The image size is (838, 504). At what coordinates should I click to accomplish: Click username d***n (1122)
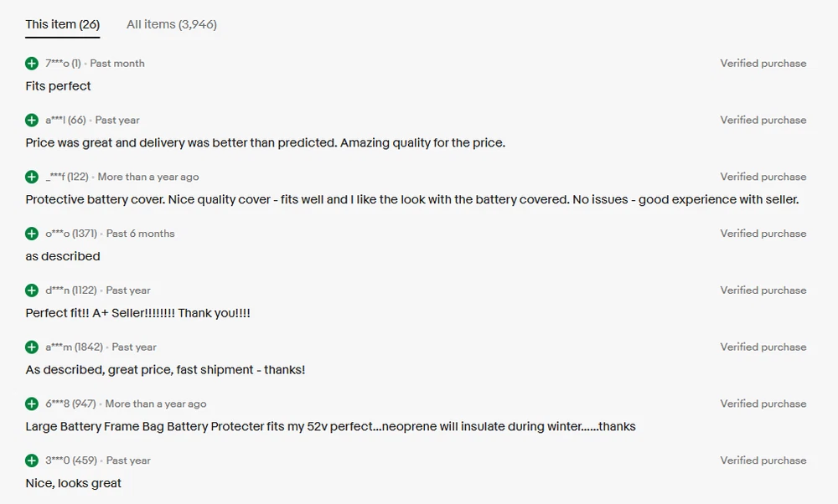point(71,291)
